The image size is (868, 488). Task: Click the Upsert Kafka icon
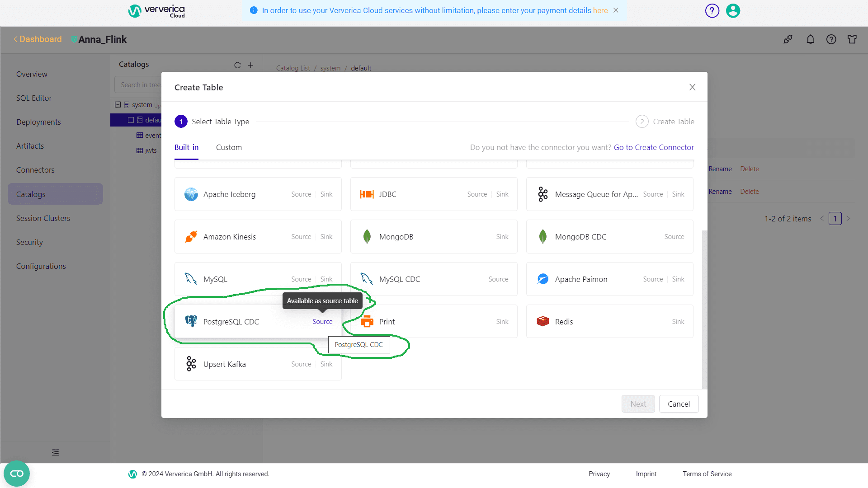coord(191,364)
